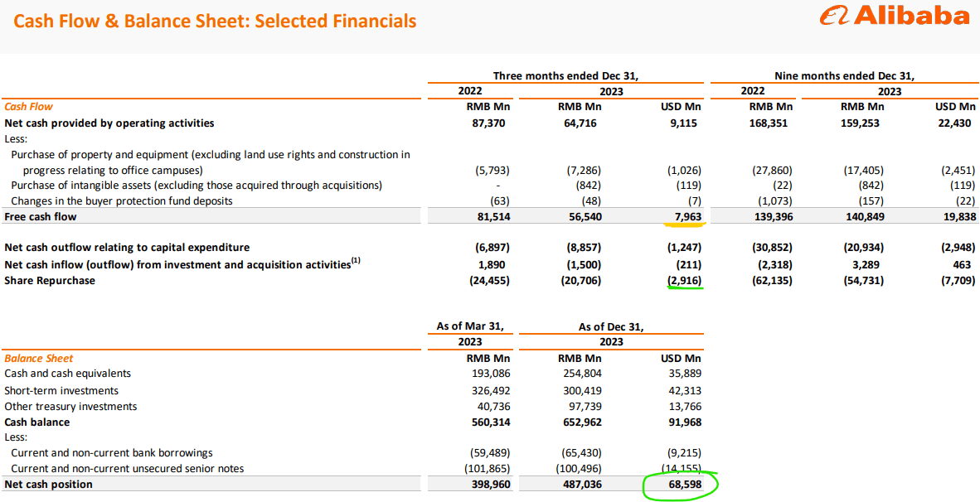Viewport: 980px width, 502px height.
Task: Click the 'Other treasury investments' row label
Action: (70, 406)
